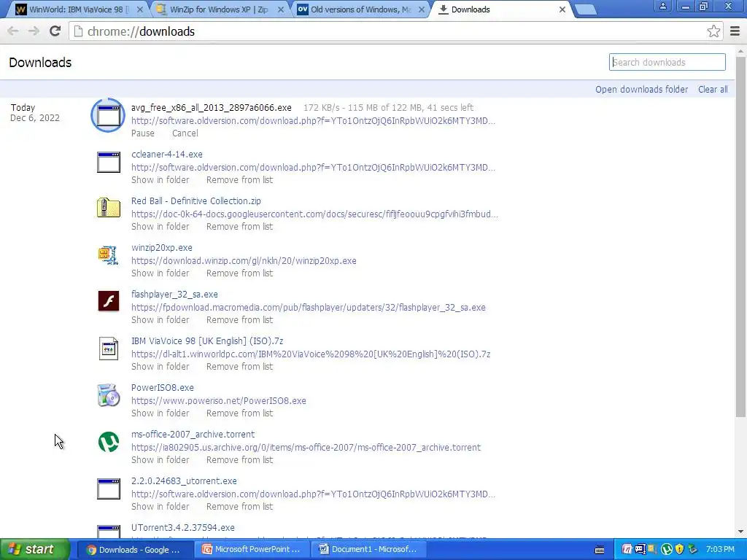Viewport: 747px width, 560px height.
Task: Click the avg_free download progress icon
Action: click(108, 114)
